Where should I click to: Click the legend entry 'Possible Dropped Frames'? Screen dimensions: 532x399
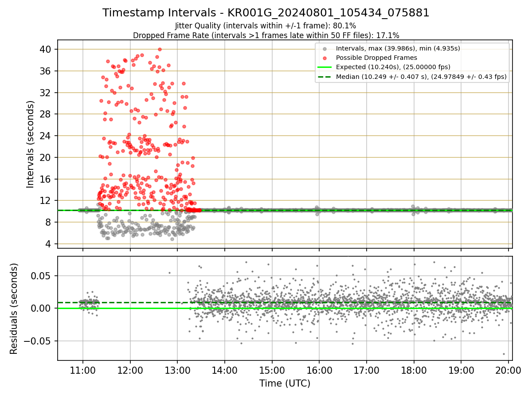point(376,58)
